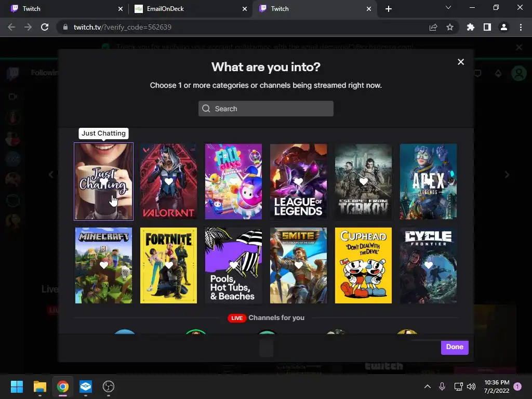The width and height of the screenshot is (532, 399).
Task: Open the tab search dropdown chevron
Action: pos(448,7)
